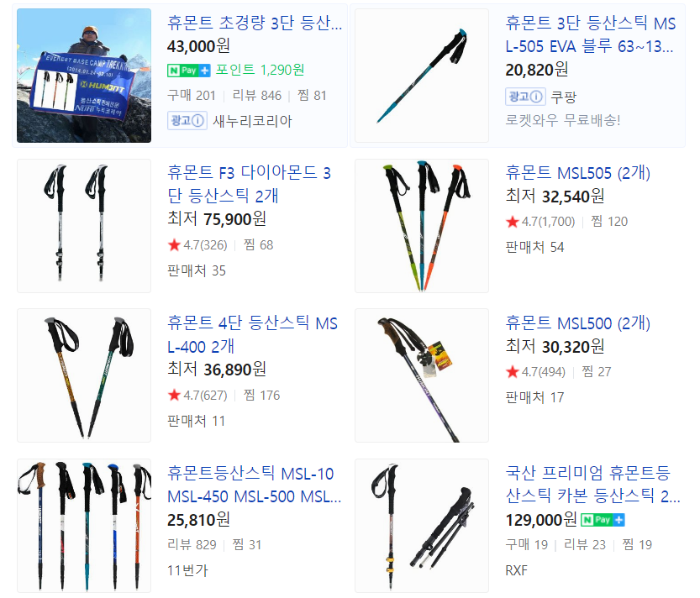The height and width of the screenshot is (598, 700).
Task: Open the 휴몬트 초경량 3단 등산 product link
Action: pyautogui.click(x=255, y=23)
